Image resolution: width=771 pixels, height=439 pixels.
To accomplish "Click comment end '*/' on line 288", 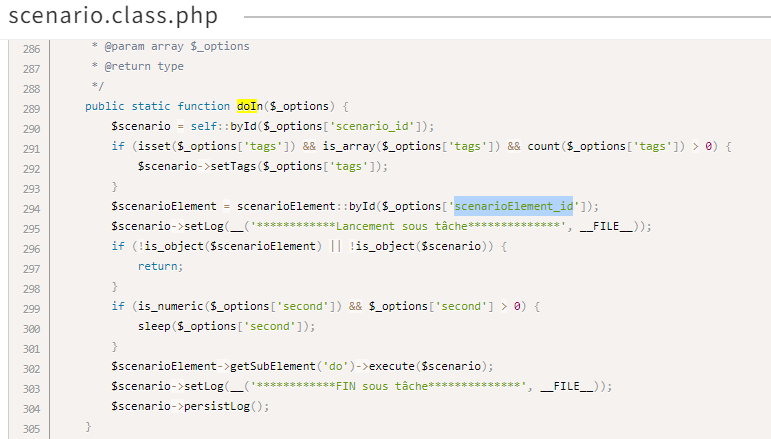I will point(98,86).
